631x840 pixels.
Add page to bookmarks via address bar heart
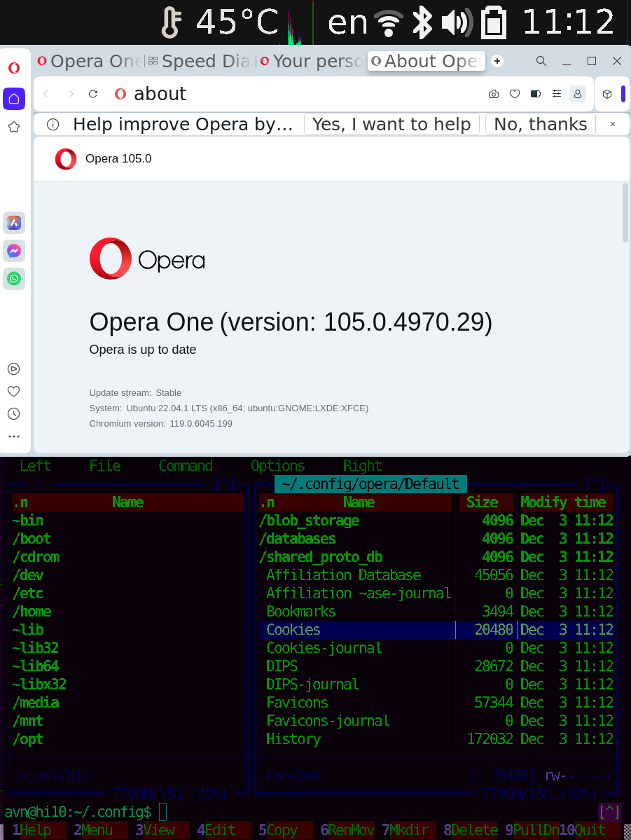point(515,95)
